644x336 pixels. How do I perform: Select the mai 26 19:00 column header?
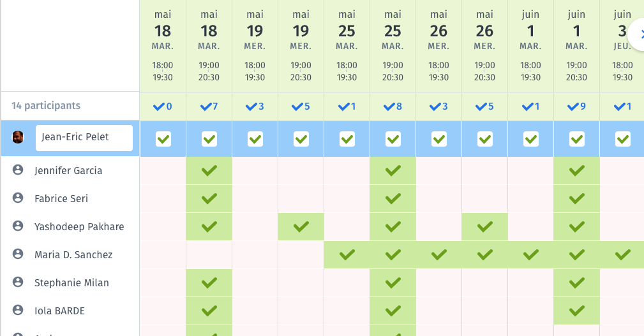[x=484, y=46]
